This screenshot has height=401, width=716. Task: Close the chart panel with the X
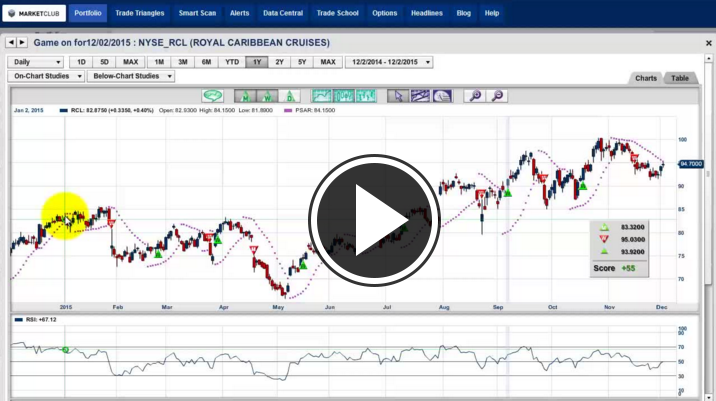point(709,43)
